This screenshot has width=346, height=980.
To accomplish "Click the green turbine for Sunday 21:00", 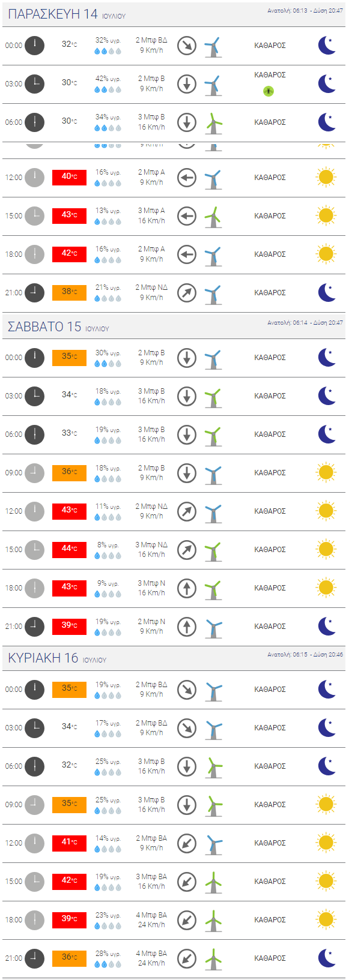I will coord(213,958).
